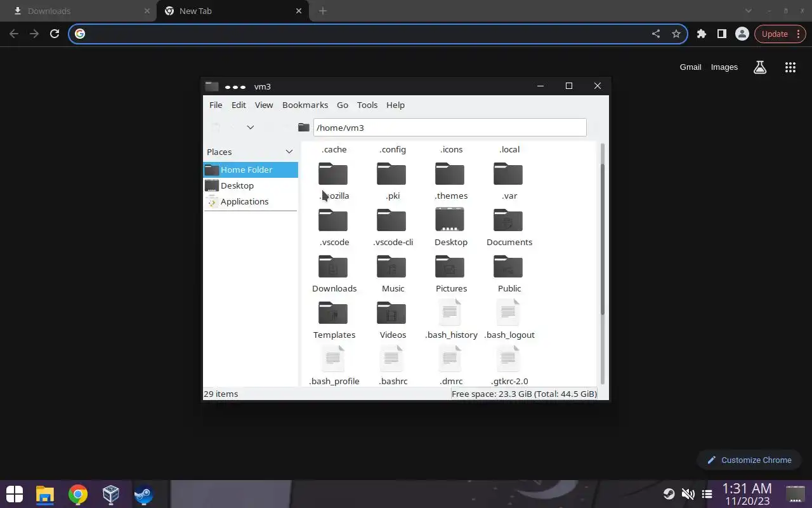Image resolution: width=812 pixels, height=508 pixels.
Task: Open the .pki folder
Action: (x=391, y=175)
